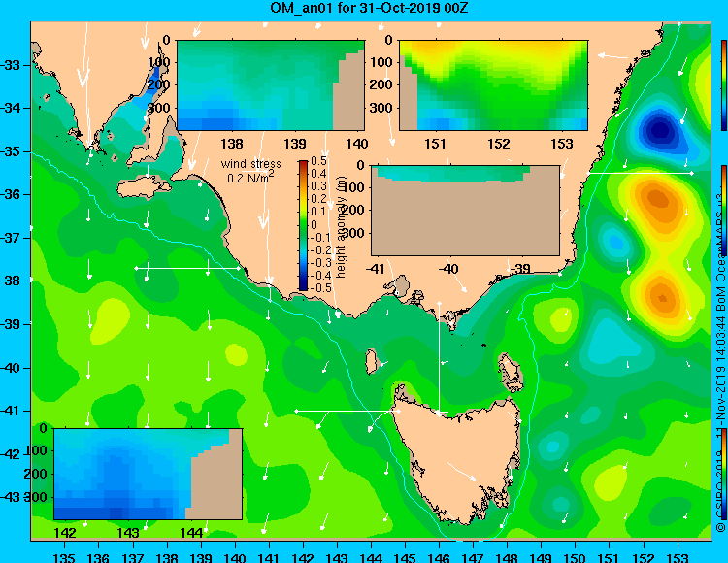Click the -0.3 value on the color bar
This screenshot has width=728, height=563.
[x=321, y=262]
